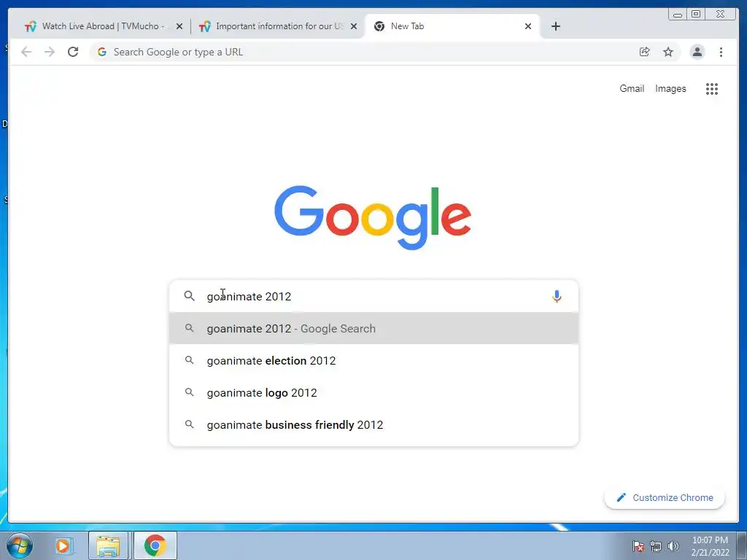Open the Google apps grid

pos(712,88)
